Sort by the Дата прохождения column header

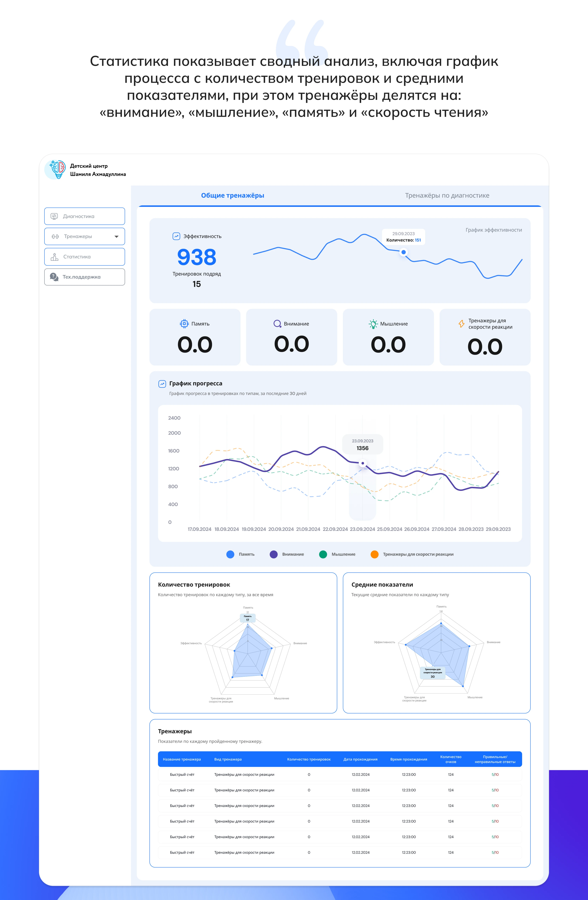[x=360, y=759]
